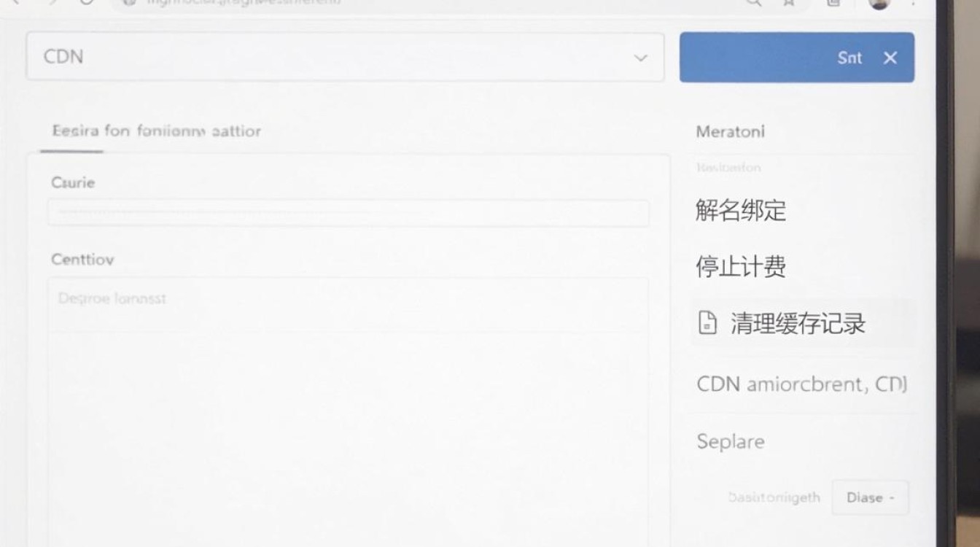
Task: Select 解名绑定 menu item
Action: pos(741,211)
